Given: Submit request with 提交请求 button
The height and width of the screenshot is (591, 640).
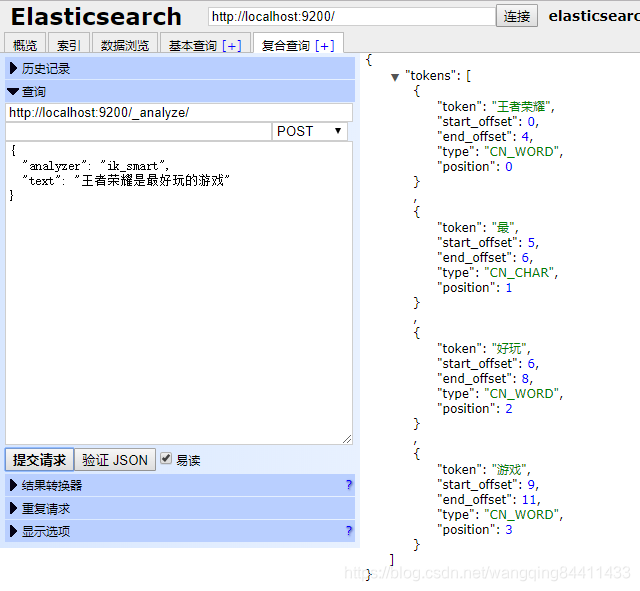Looking at the screenshot, I should pos(39,460).
